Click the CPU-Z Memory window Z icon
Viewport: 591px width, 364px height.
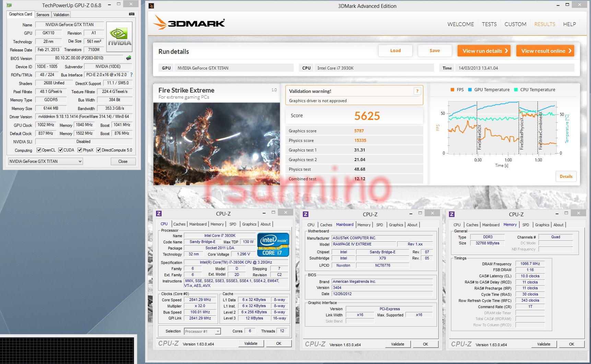452,214
